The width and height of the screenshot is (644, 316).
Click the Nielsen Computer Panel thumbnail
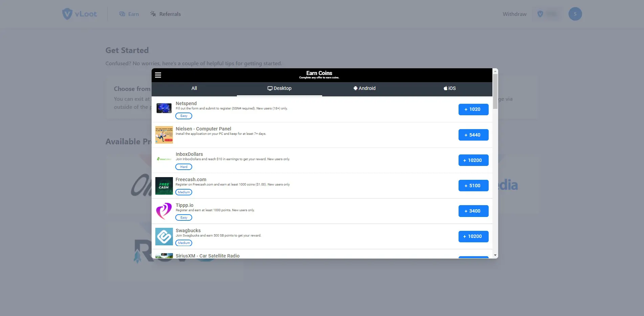(x=164, y=135)
